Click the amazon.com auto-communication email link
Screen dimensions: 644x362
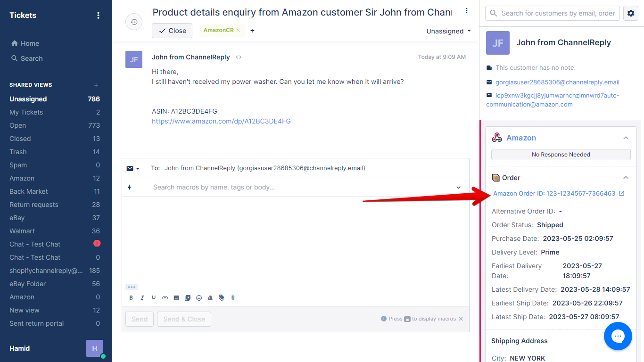click(x=553, y=100)
